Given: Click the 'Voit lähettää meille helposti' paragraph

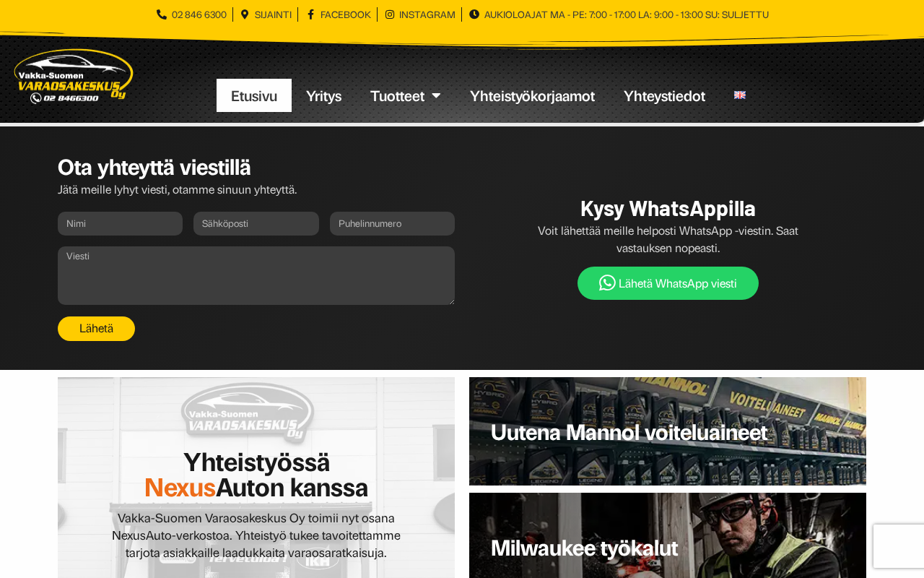Looking at the screenshot, I should coord(668,240).
